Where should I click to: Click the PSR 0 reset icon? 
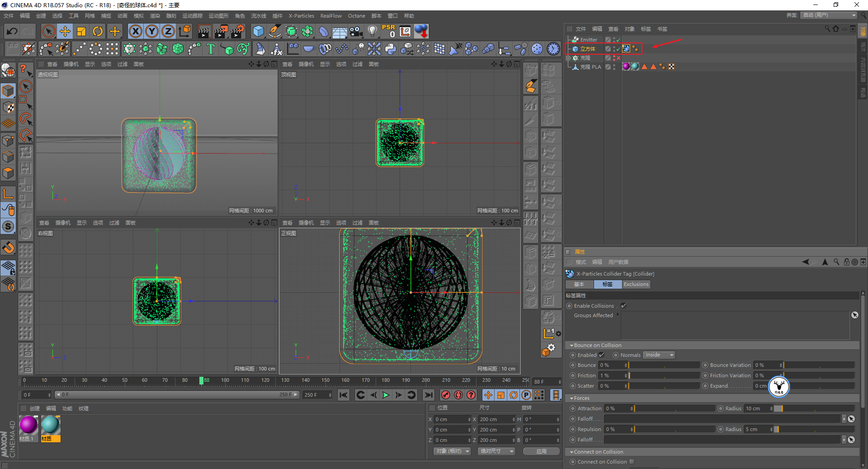coord(389,31)
